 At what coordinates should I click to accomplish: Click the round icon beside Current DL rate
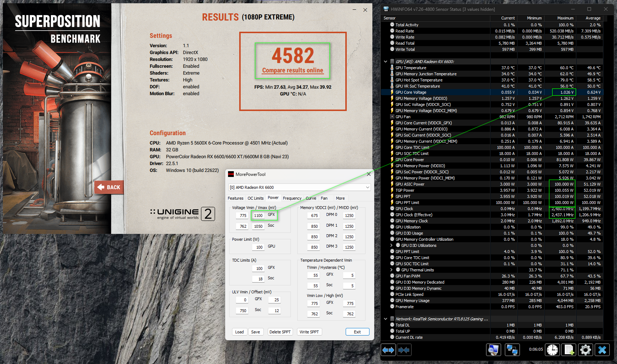click(x=392, y=337)
